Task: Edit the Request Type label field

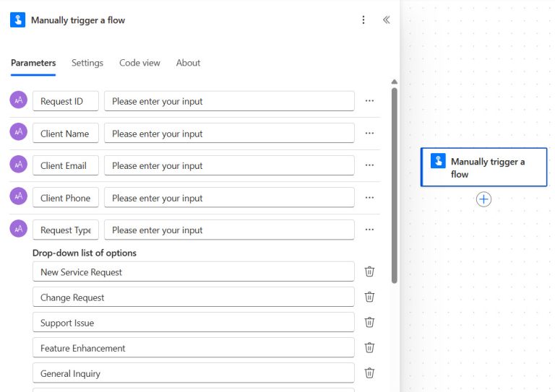Action: [x=66, y=230]
